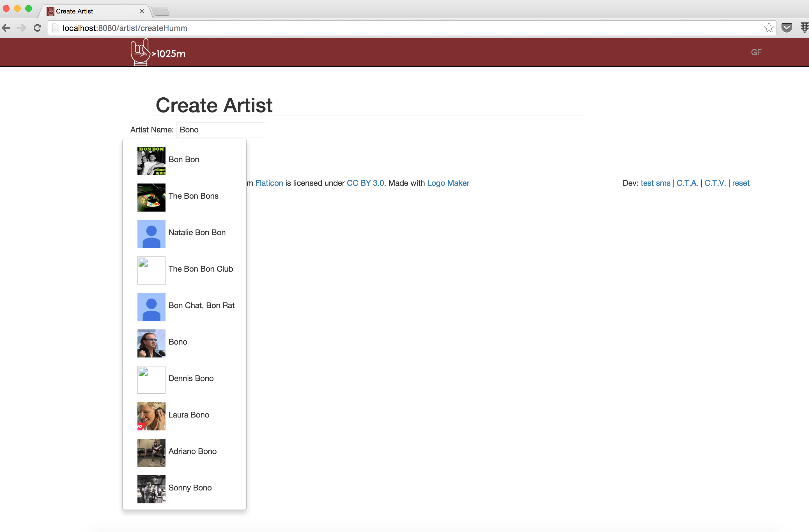Image resolution: width=809 pixels, height=532 pixels.
Task: Click the browser back arrow
Action: (6, 28)
